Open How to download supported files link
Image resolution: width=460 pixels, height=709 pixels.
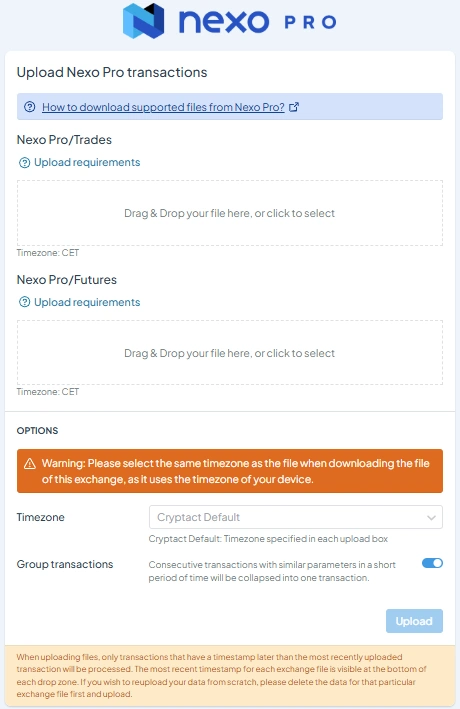pos(163,107)
